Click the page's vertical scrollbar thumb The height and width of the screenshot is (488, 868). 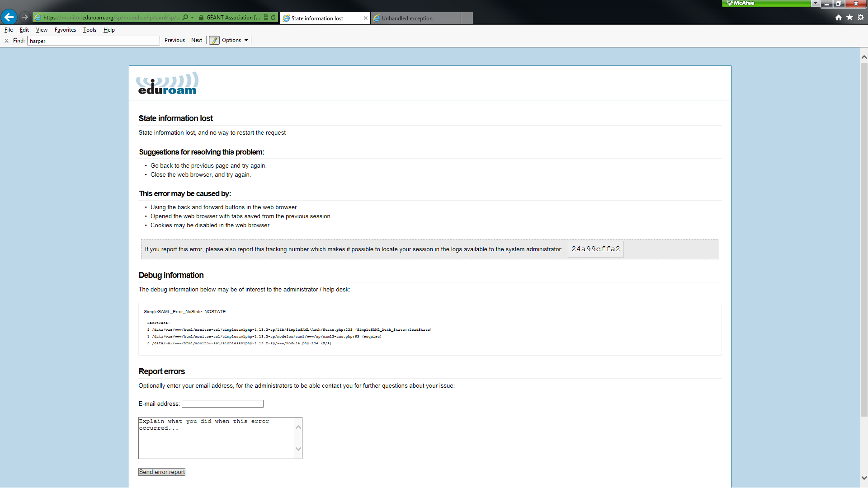coord(864,239)
